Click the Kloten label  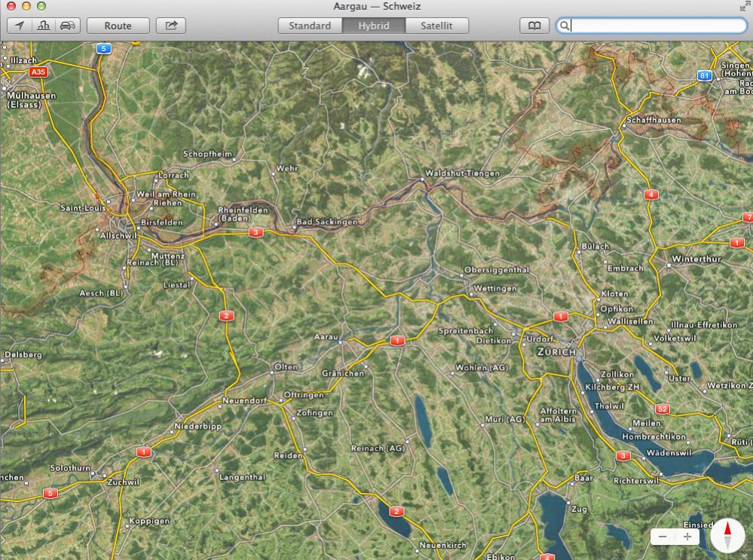click(x=614, y=293)
